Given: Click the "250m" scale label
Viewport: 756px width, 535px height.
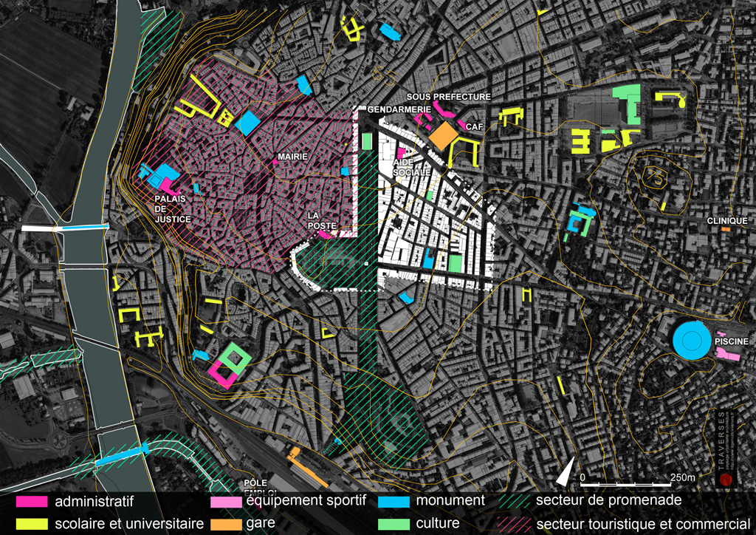Looking at the screenshot, I should 683,477.
